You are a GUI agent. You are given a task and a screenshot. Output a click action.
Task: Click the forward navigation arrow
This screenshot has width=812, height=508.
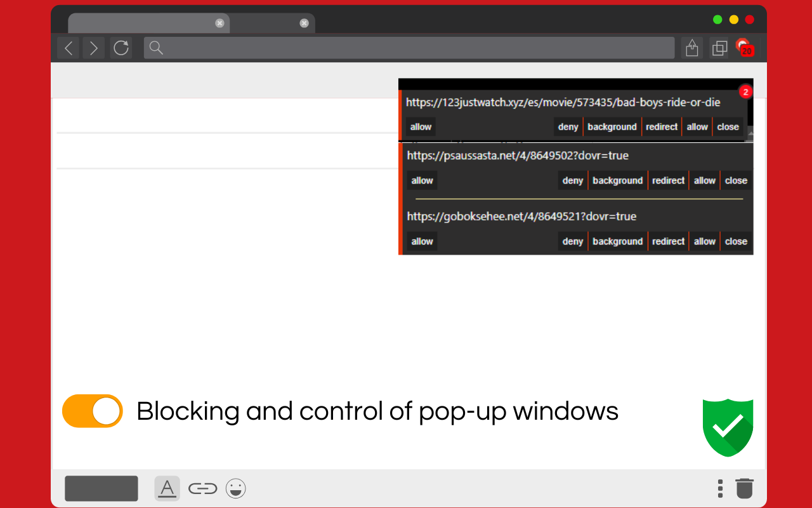[93, 48]
